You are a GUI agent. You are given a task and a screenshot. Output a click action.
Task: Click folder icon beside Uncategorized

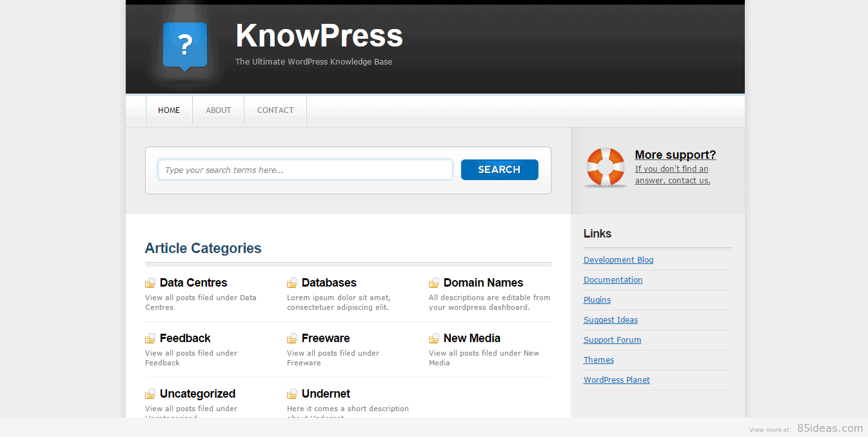(150, 394)
